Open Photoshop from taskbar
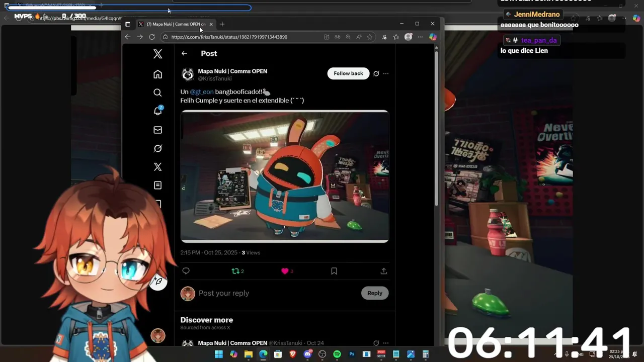This screenshot has height=362, width=644. pyautogui.click(x=352, y=354)
